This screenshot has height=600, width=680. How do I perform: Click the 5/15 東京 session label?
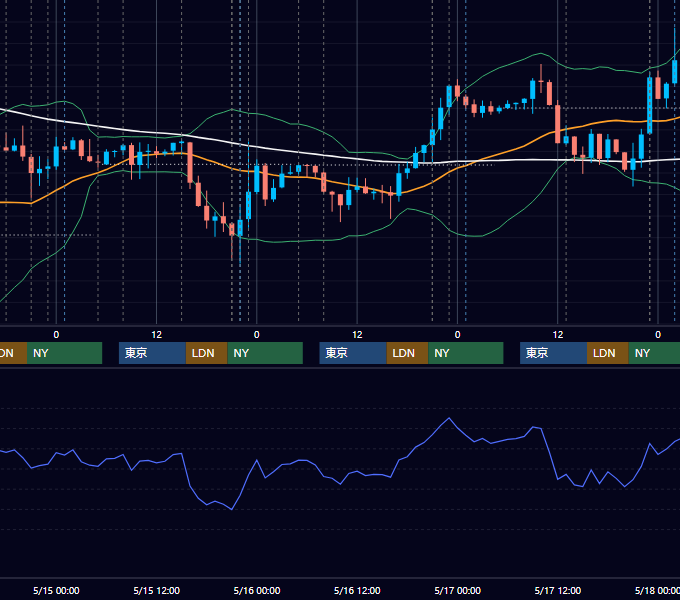click(136, 353)
